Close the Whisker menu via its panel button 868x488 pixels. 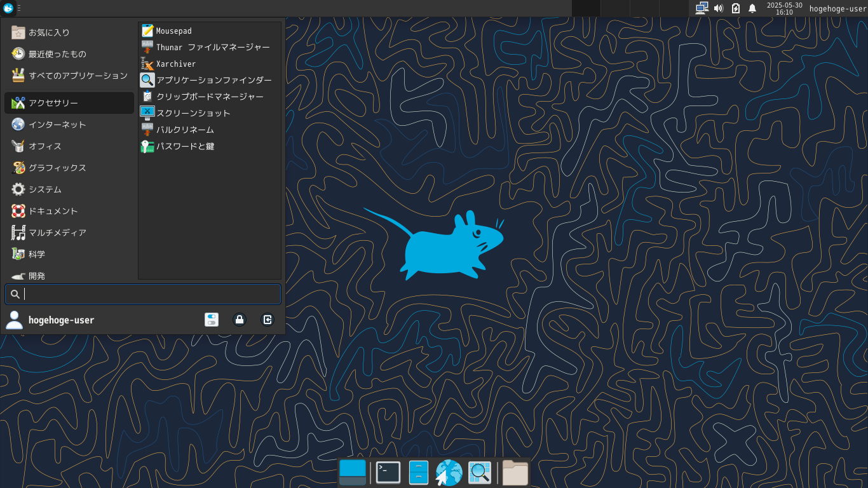pos(8,8)
